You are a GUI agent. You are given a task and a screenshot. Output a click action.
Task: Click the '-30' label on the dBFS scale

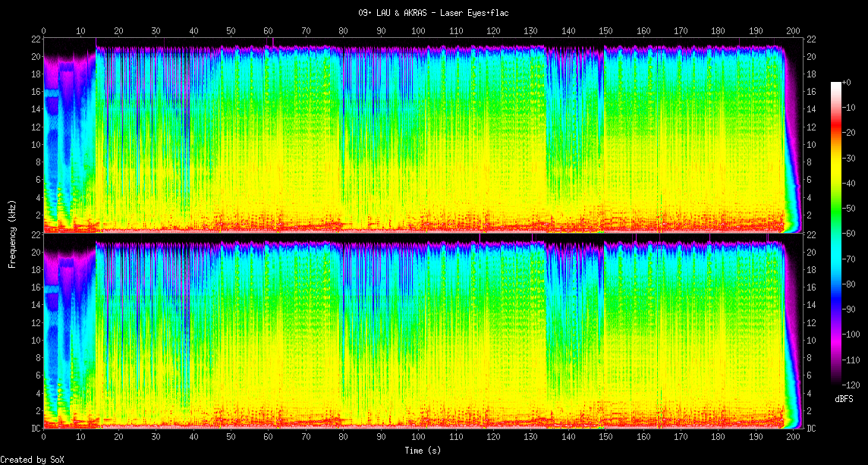(x=852, y=158)
